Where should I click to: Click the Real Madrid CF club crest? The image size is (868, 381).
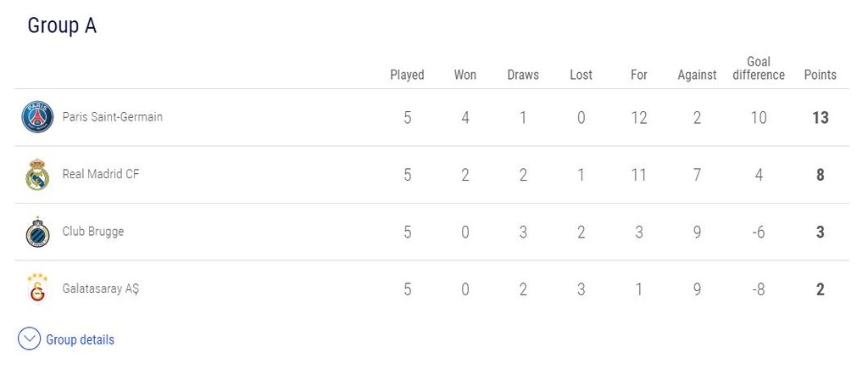[36, 175]
